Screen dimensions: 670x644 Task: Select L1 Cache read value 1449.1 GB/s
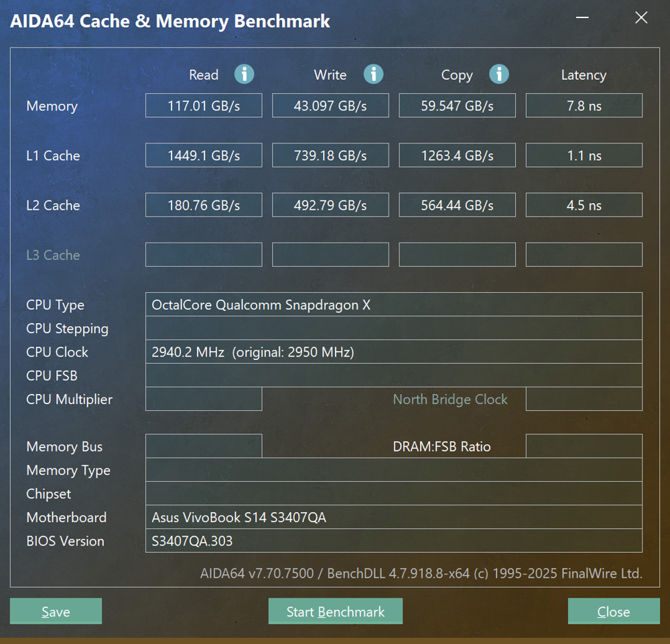pos(204,155)
